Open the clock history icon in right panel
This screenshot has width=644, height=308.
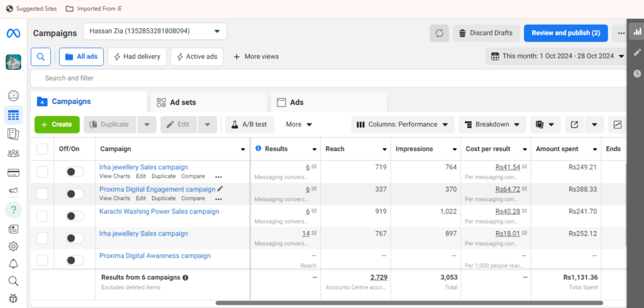click(637, 74)
